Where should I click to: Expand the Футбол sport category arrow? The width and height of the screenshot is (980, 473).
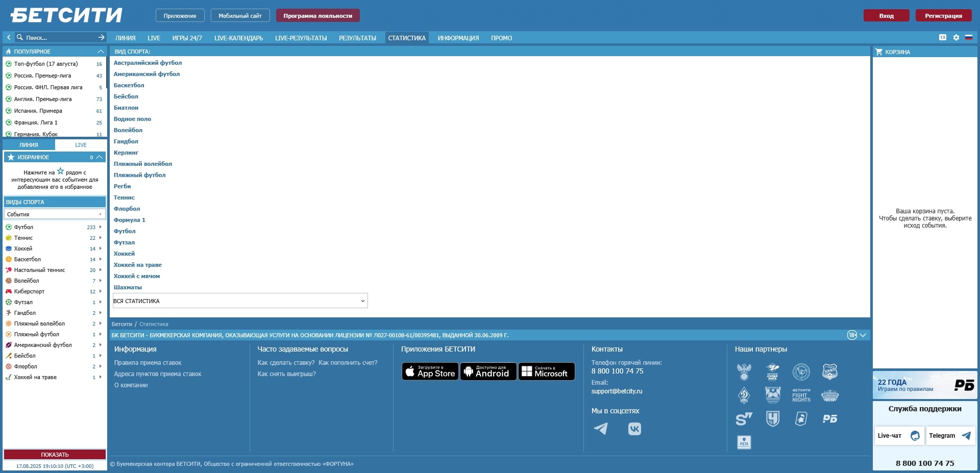click(x=101, y=227)
